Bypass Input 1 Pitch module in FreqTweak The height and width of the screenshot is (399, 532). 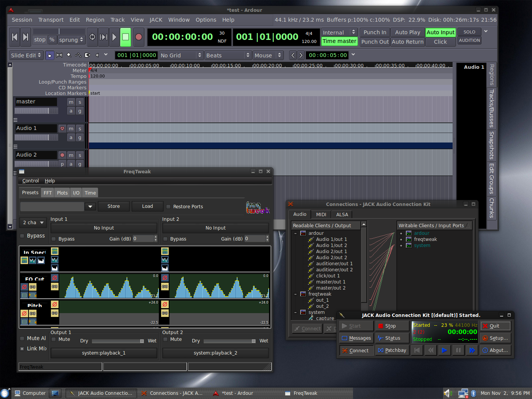(55, 304)
